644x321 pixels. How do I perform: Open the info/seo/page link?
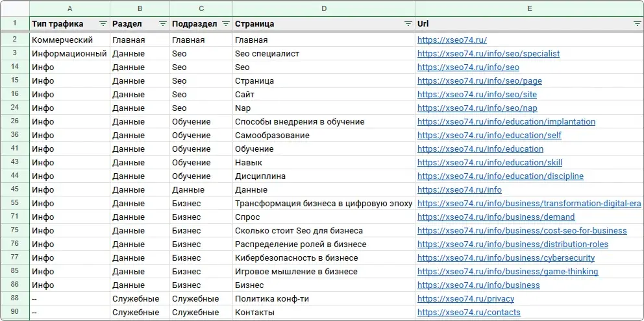click(x=480, y=81)
